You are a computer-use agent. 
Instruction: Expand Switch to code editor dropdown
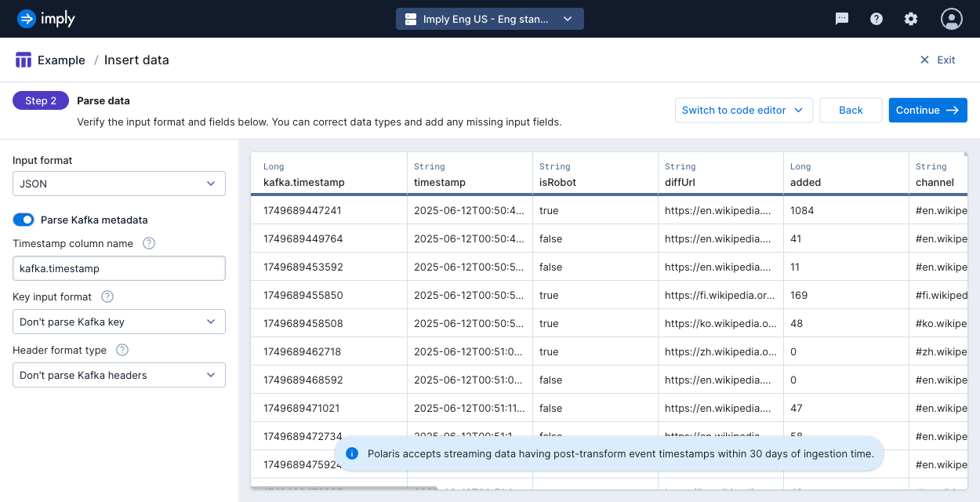click(x=743, y=110)
